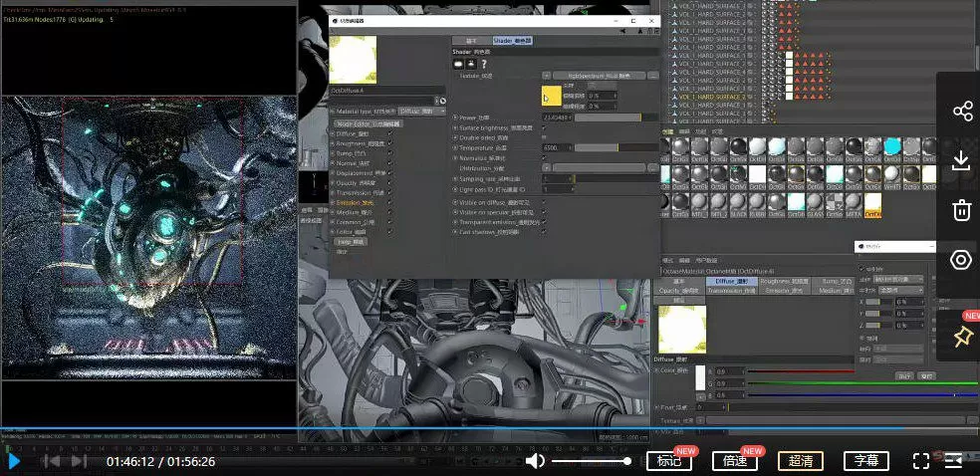Click the yellow emission color swatch
The image size is (980, 476).
(x=551, y=97)
